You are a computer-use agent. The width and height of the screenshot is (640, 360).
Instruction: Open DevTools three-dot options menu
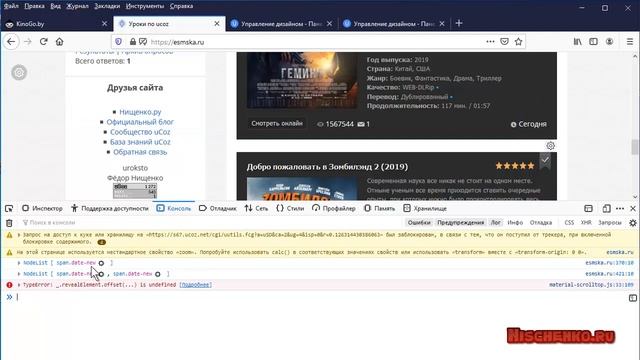[x=620, y=209]
